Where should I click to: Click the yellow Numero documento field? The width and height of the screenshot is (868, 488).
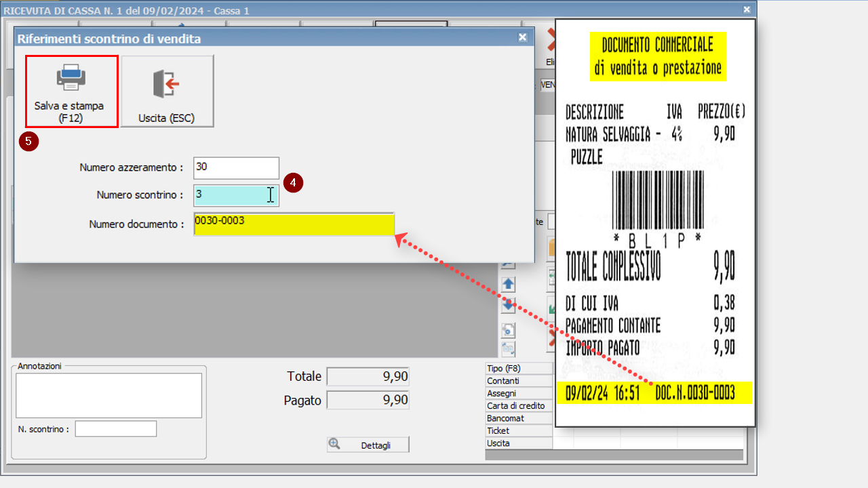point(294,224)
